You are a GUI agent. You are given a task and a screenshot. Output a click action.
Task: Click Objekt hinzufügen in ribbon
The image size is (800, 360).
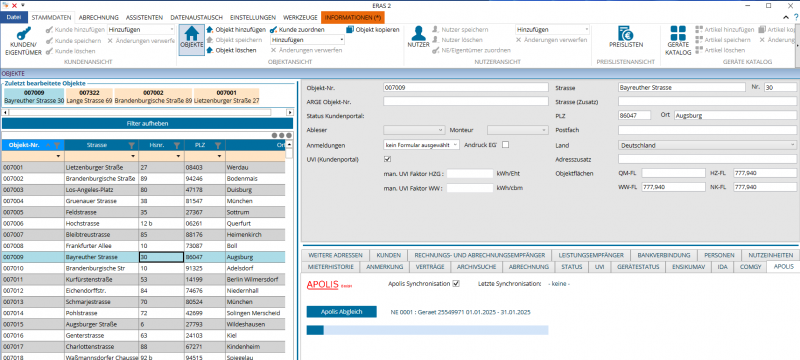point(236,30)
